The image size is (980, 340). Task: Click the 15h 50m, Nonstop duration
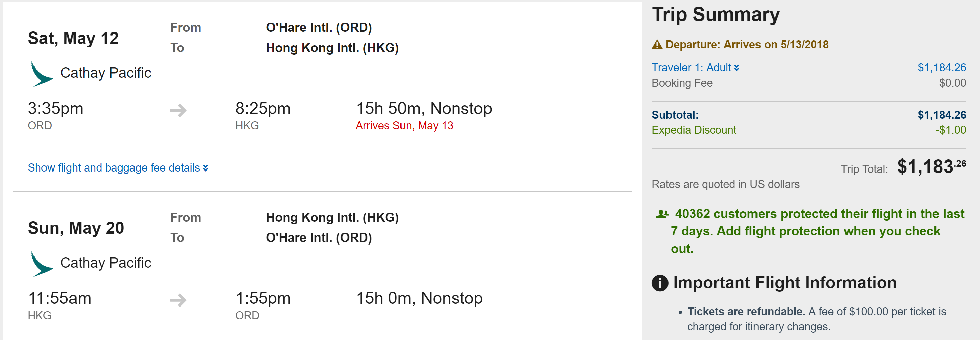(424, 109)
